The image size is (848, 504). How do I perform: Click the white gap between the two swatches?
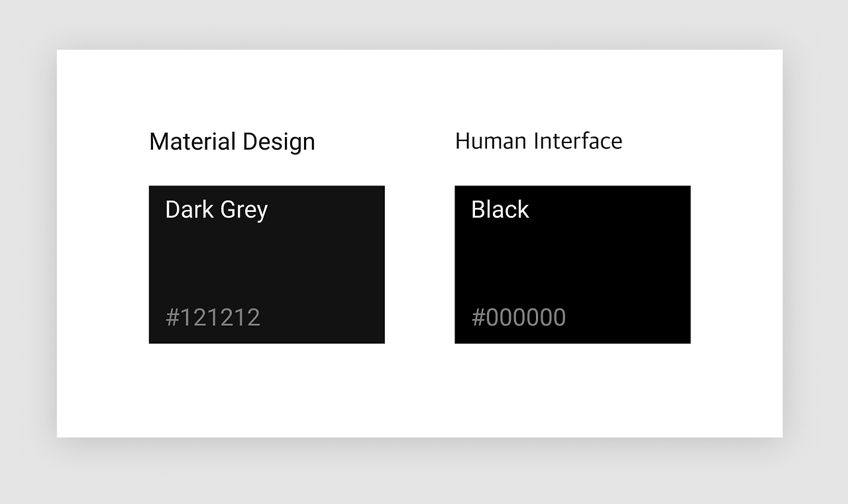420,264
